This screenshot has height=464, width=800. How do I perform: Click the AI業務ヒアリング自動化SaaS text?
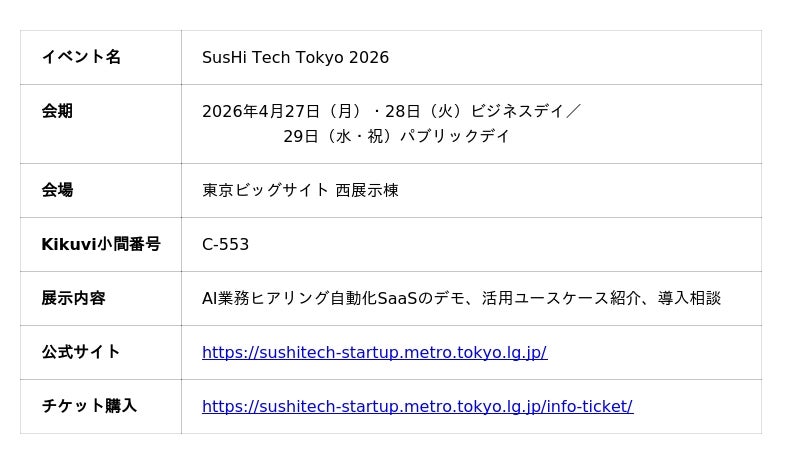[x=308, y=298]
